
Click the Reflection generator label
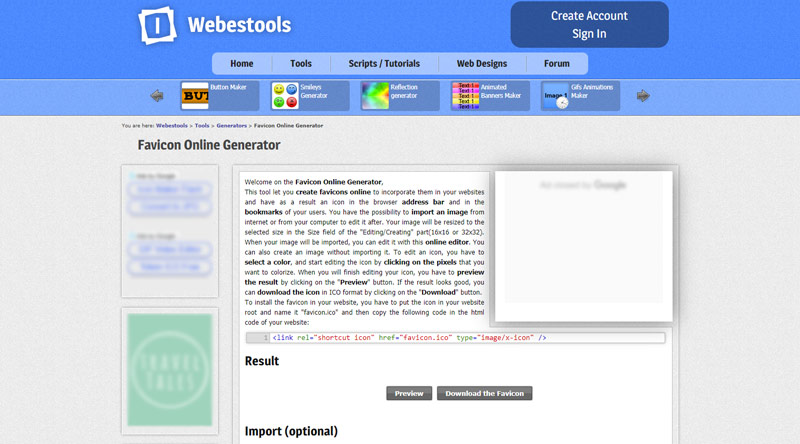tap(404, 91)
